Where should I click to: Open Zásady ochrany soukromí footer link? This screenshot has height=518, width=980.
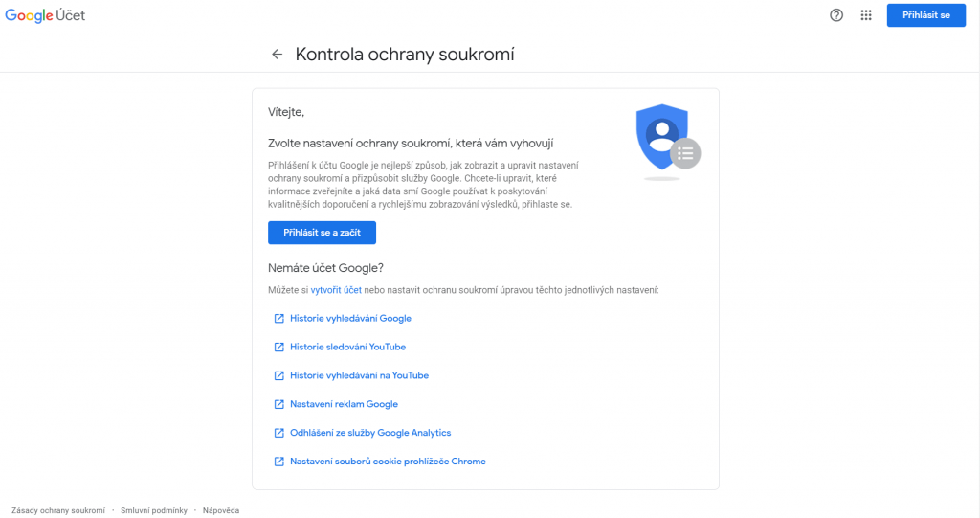coord(58,511)
